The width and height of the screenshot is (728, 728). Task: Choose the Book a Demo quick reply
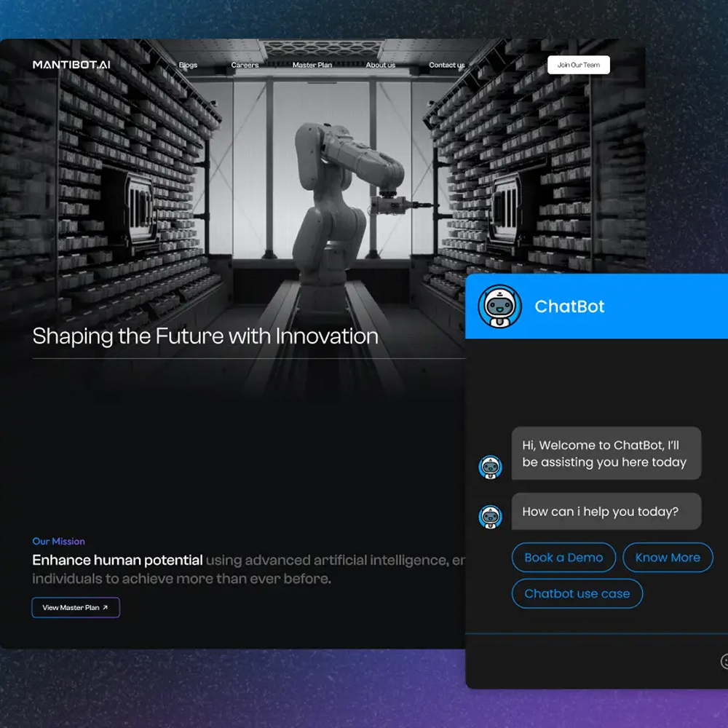coord(563,558)
